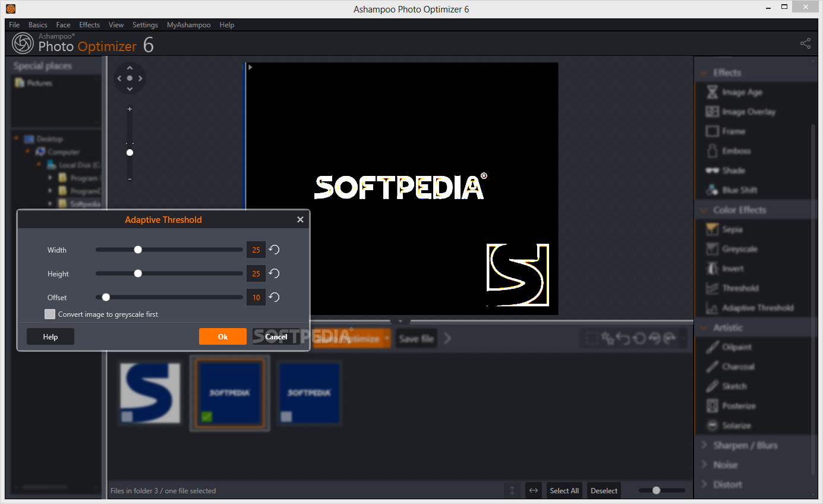
Task: Click the Invert color effect icon
Action: click(712, 269)
